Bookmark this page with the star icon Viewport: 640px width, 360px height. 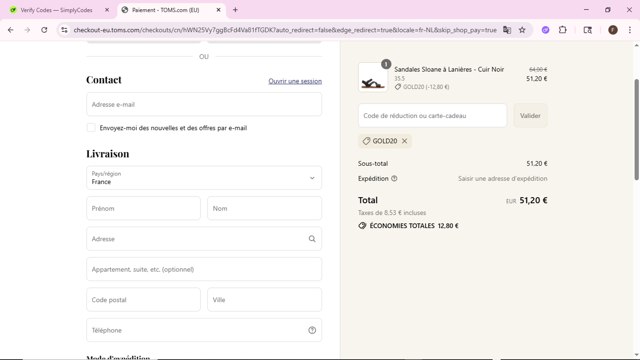pos(522,30)
